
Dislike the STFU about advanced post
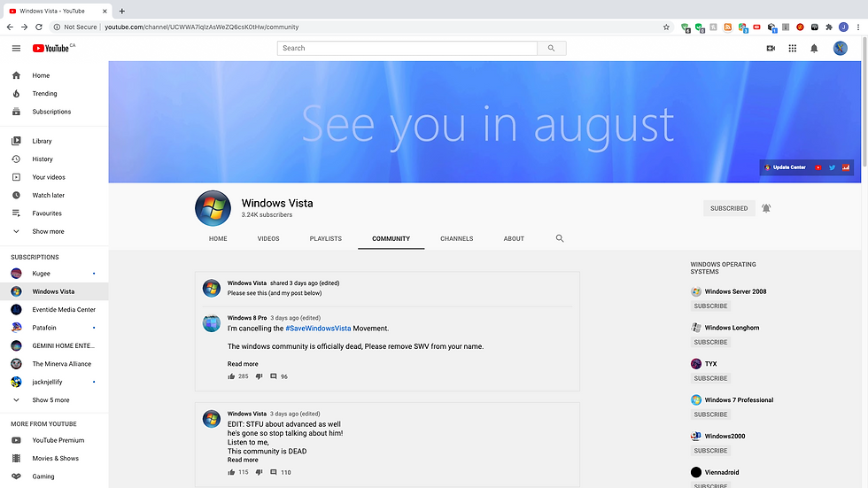coord(259,472)
